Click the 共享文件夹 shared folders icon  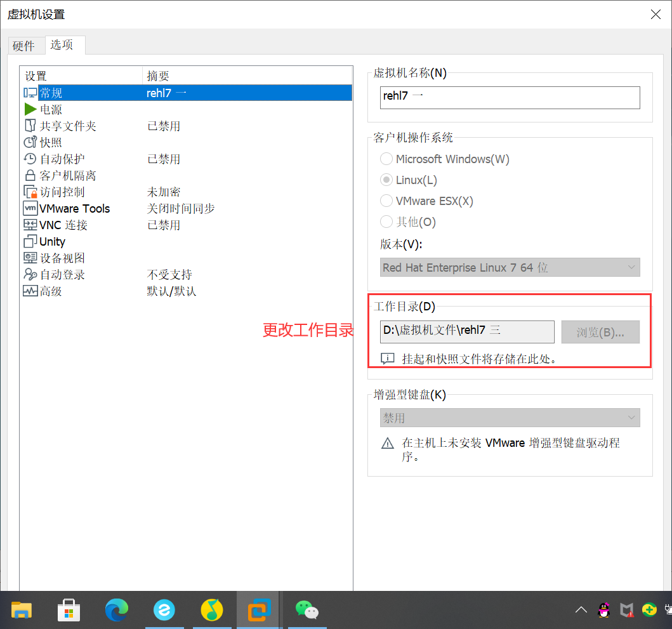coord(30,126)
